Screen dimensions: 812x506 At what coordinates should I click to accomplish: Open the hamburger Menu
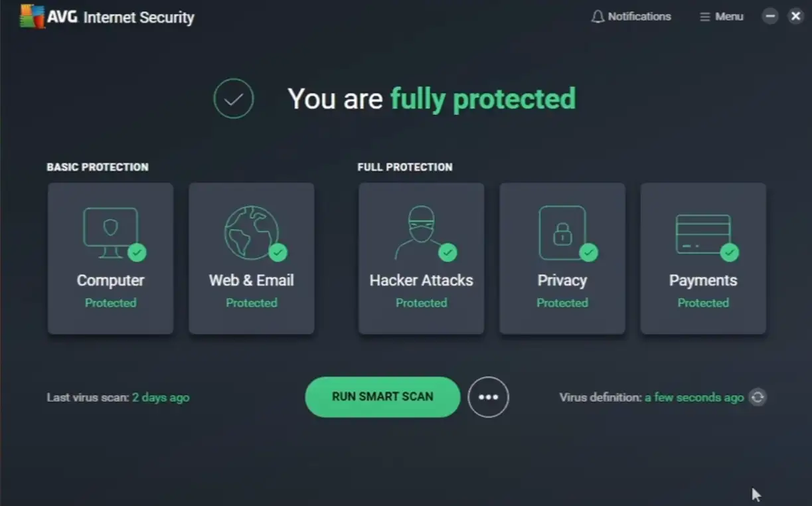(x=721, y=17)
